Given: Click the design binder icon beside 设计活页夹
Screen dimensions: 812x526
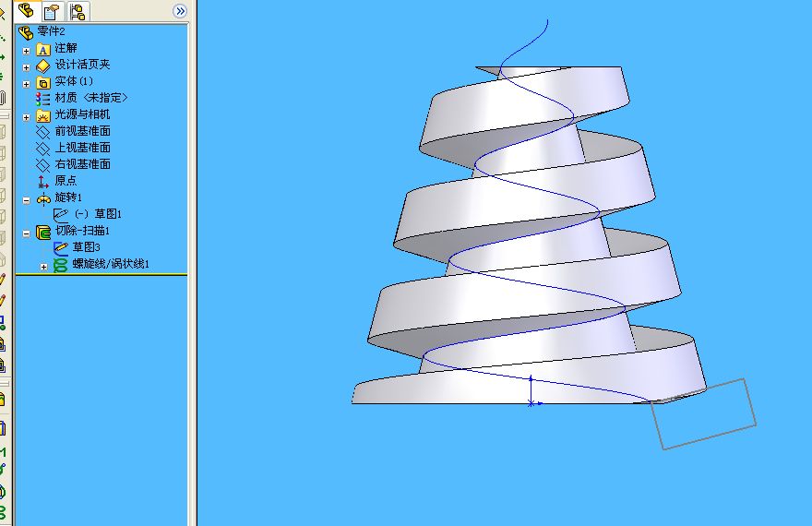Looking at the screenshot, I should pos(43,66).
